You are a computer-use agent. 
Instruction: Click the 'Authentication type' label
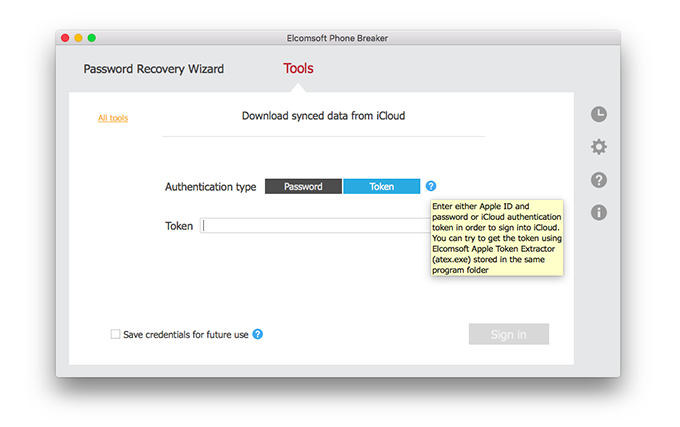(x=210, y=187)
